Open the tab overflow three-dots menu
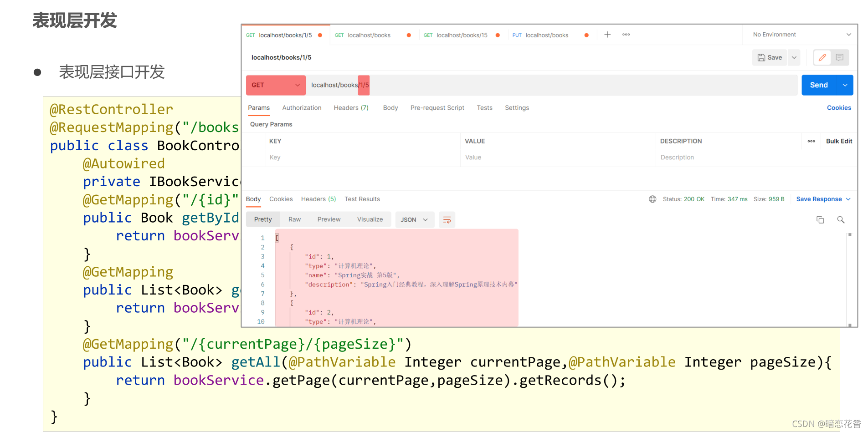 [626, 35]
